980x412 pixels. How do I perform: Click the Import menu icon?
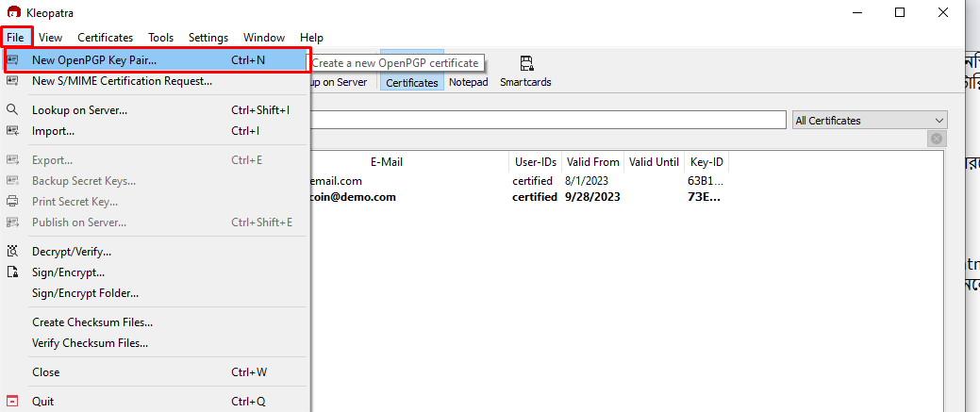pyautogui.click(x=12, y=131)
